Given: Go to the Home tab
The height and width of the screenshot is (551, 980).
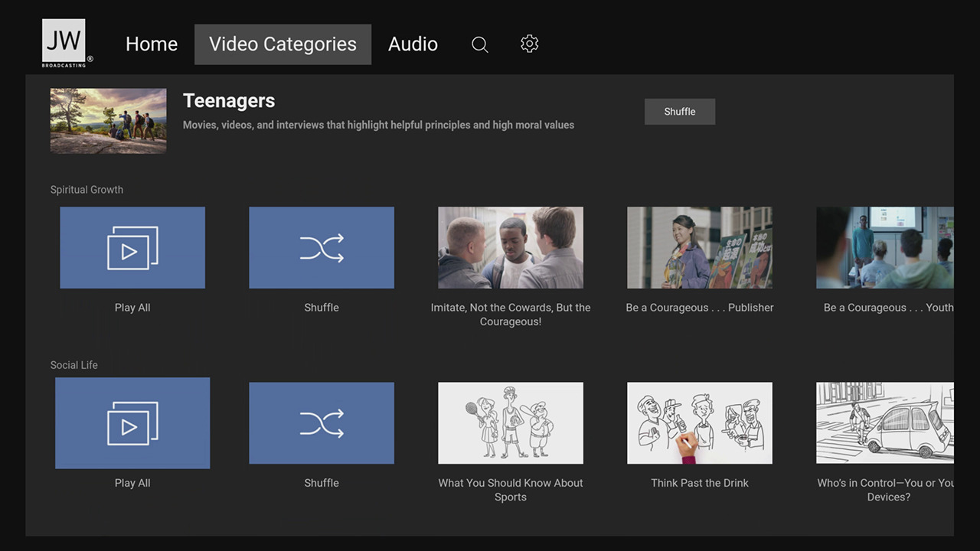Looking at the screenshot, I should [152, 44].
